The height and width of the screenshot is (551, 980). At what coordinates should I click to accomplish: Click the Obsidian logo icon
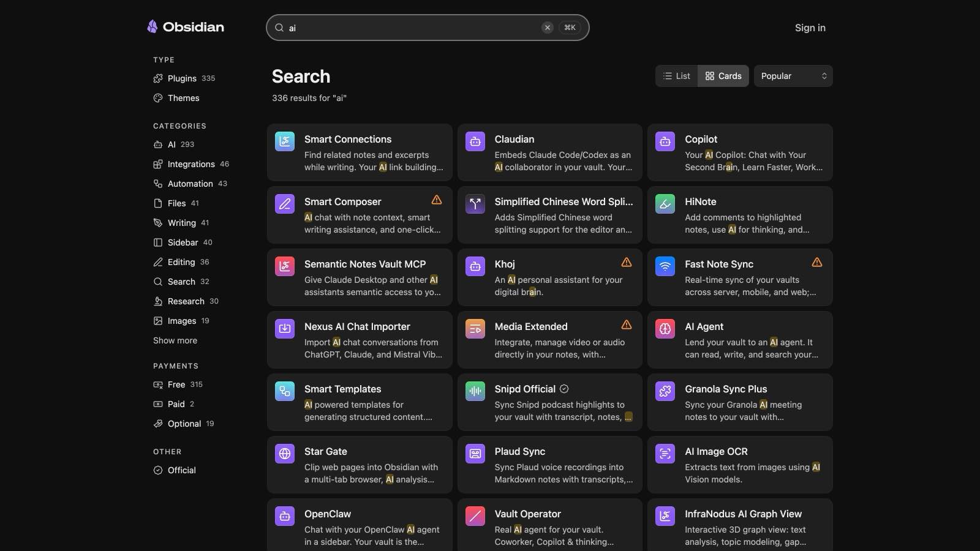153,26
